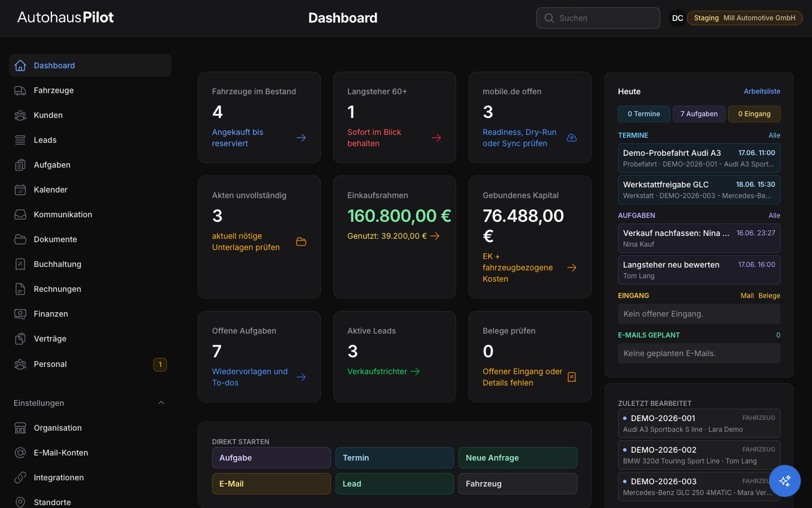Click the DC user avatar
Image resolution: width=812 pixels, height=508 pixels.
pyautogui.click(x=677, y=18)
